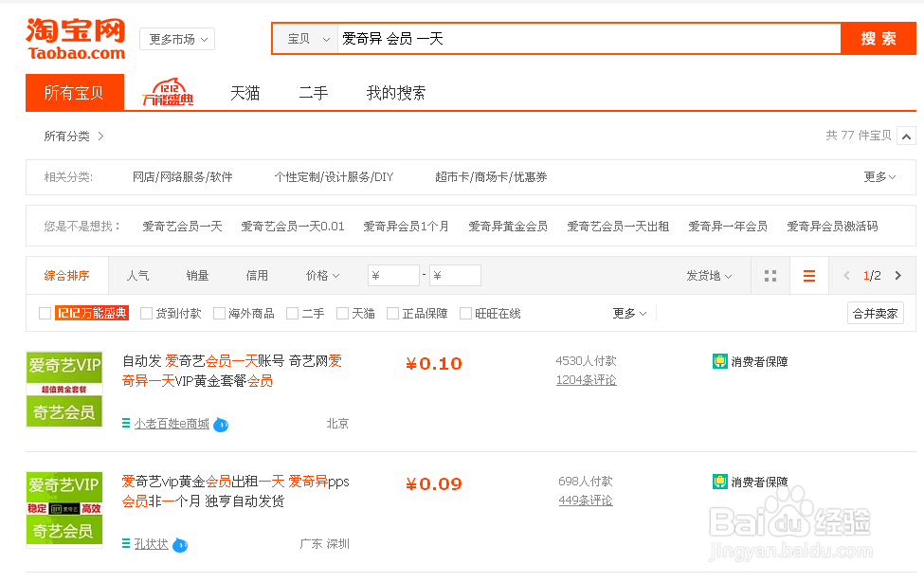Open the 更多市场 dropdown

[177, 39]
